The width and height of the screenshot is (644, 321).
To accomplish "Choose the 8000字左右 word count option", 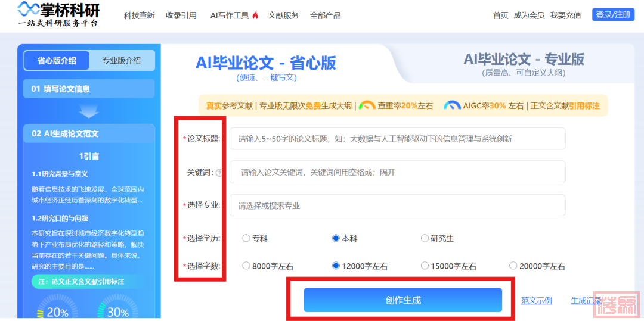I will [246, 266].
